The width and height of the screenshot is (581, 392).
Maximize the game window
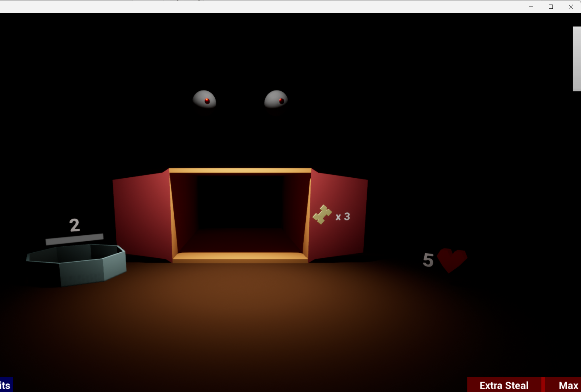click(551, 7)
